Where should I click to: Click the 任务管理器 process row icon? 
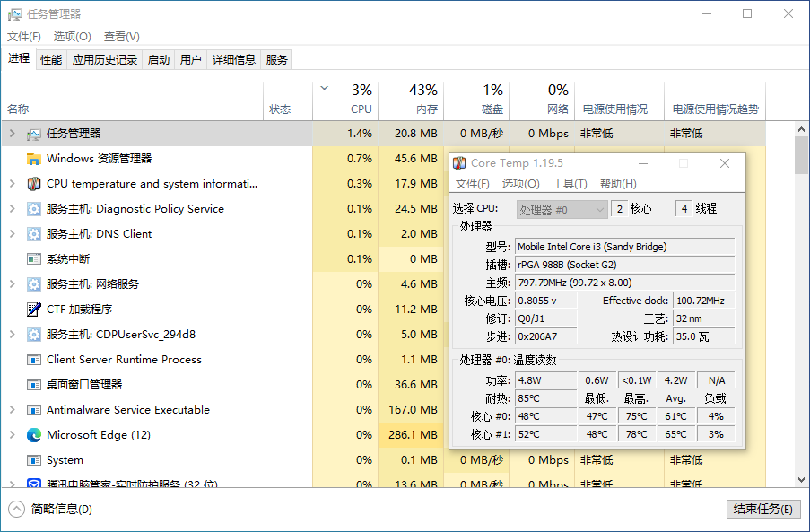34,134
